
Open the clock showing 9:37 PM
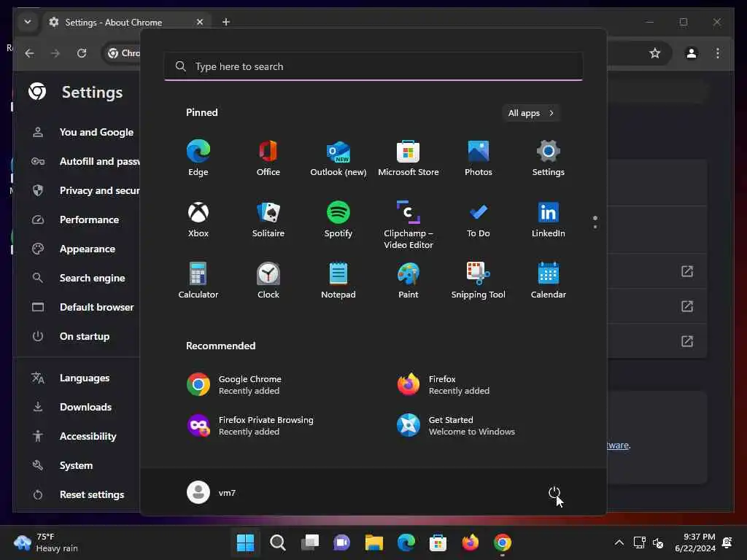click(695, 542)
